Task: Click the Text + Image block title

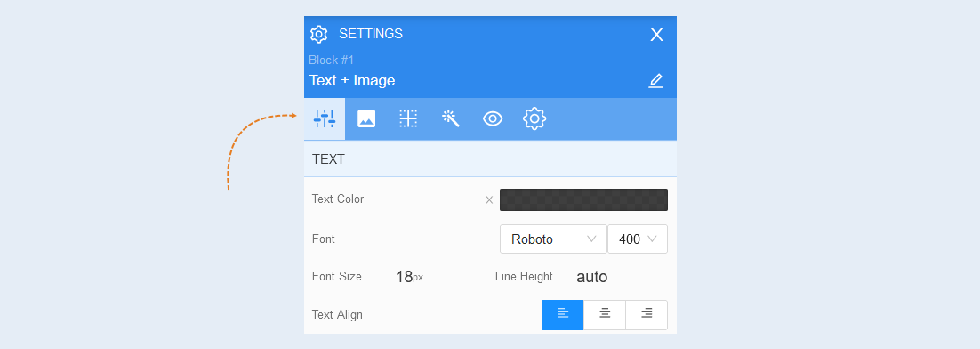Action: 352,81
